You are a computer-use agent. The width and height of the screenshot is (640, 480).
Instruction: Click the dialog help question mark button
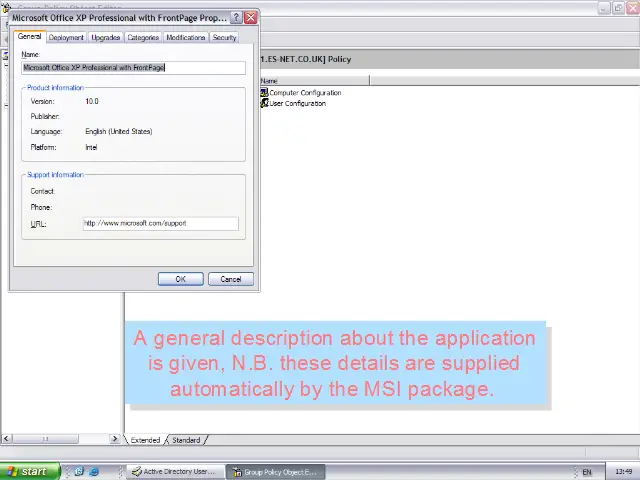(236, 18)
